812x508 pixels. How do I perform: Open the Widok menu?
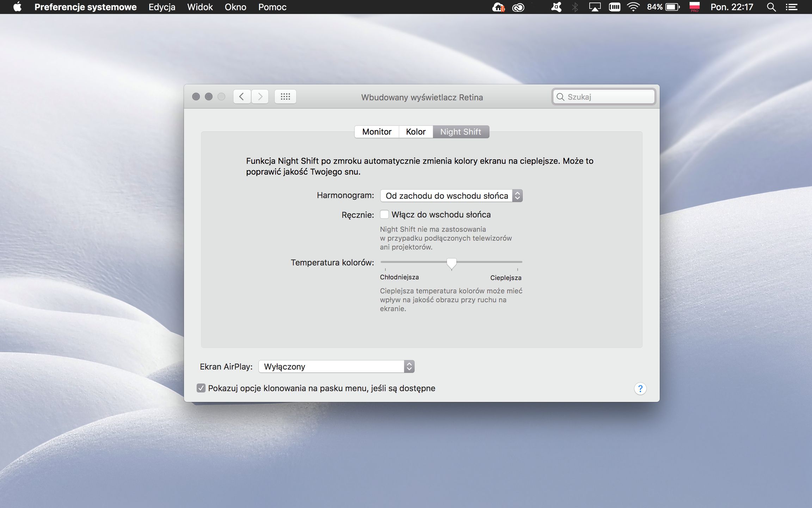pyautogui.click(x=200, y=7)
